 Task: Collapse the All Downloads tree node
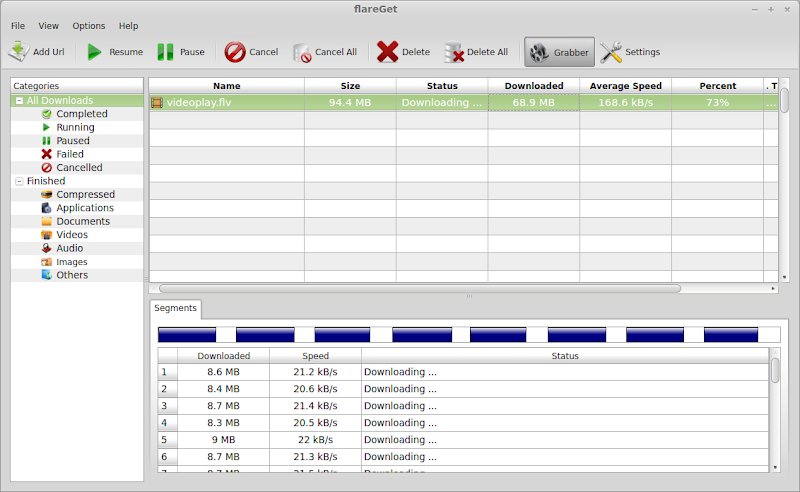coord(19,101)
